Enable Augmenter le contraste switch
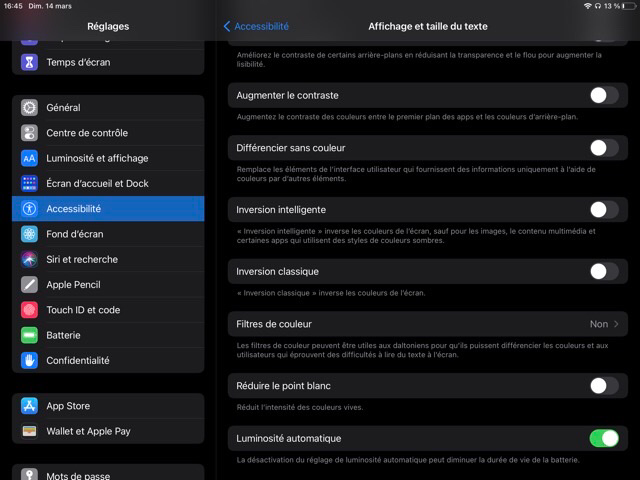640x480 pixels. point(603,96)
